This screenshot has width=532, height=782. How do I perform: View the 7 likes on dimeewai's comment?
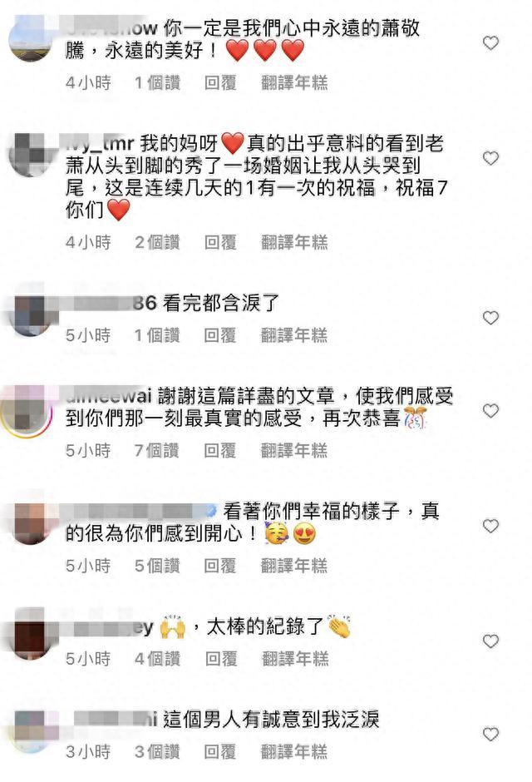157,450
